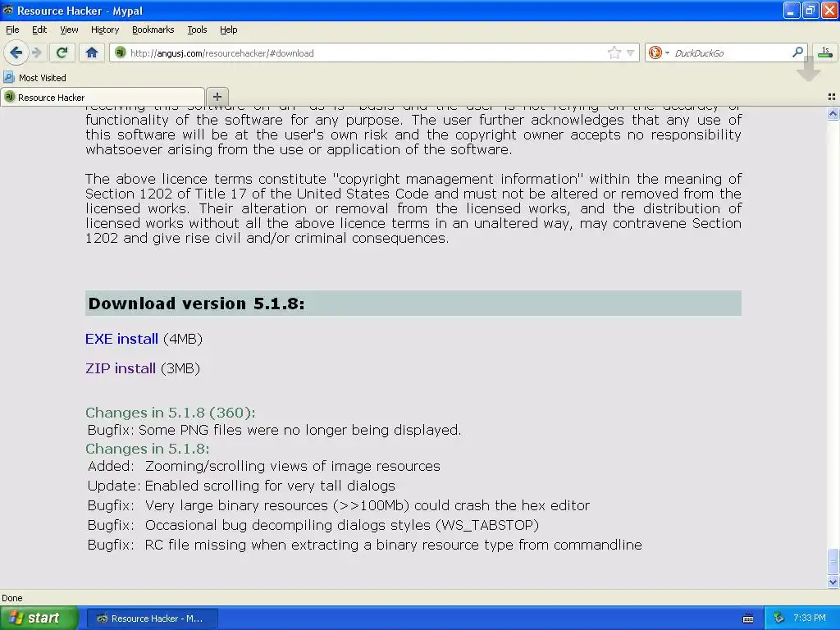The height and width of the screenshot is (630, 840).
Task: Open the DuckDuckGo search engine selector
Action: 659,52
